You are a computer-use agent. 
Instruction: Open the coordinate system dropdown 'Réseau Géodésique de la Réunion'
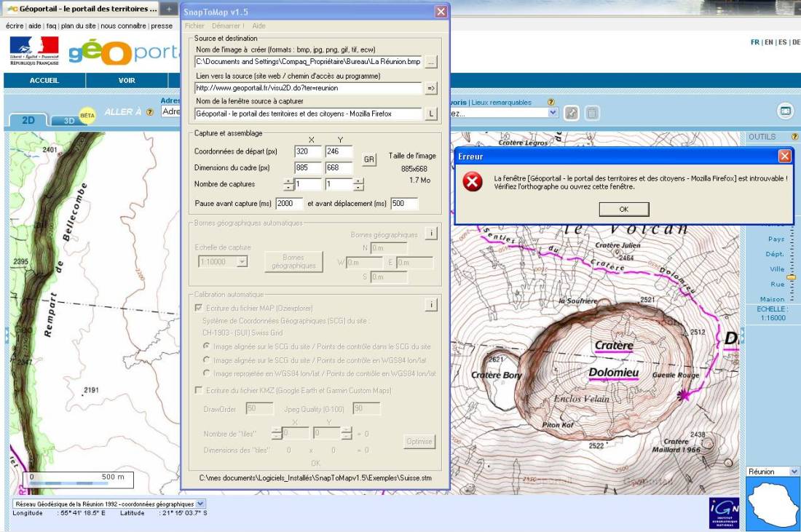[200, 504]
